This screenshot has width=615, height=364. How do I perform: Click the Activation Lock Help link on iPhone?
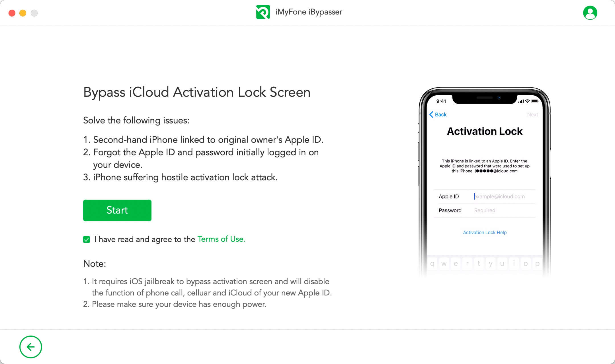click(484, 232)
